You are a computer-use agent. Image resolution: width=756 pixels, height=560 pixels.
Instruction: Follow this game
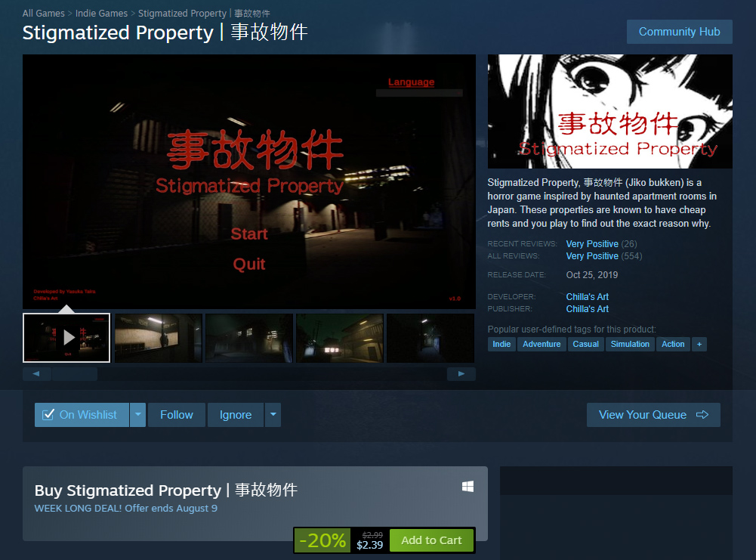point(177,415)
